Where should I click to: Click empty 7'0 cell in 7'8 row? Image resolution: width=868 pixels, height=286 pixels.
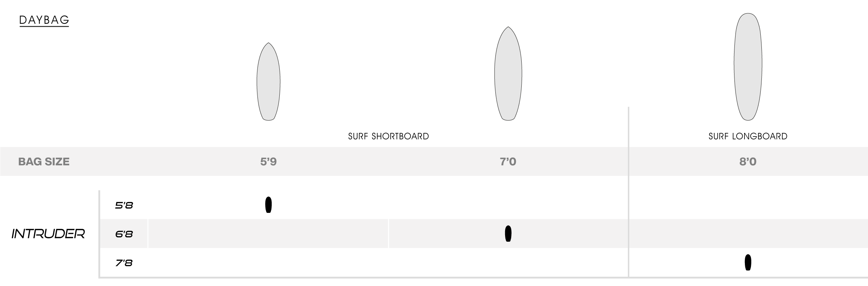[x=508, y=262]
